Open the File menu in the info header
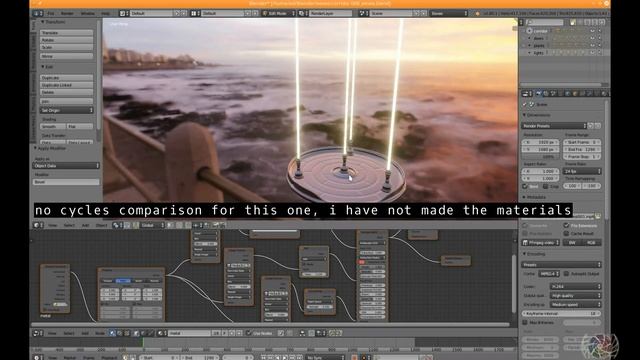The image size is (640, 360). 51,13
